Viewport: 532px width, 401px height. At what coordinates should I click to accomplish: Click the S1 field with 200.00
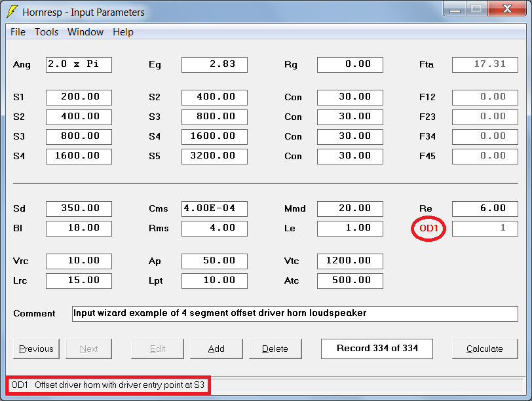(79, 98)
